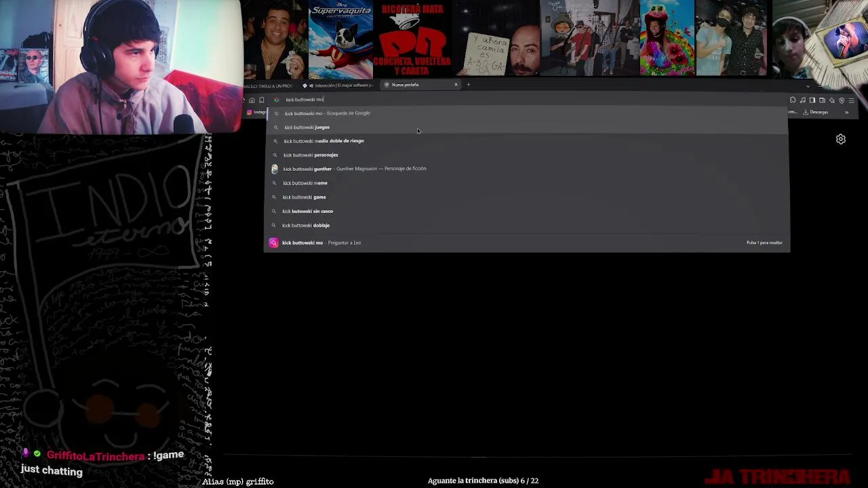
Task: Click the 'GriffitoLaTrinchera' chat username
Action: (96, 457)
